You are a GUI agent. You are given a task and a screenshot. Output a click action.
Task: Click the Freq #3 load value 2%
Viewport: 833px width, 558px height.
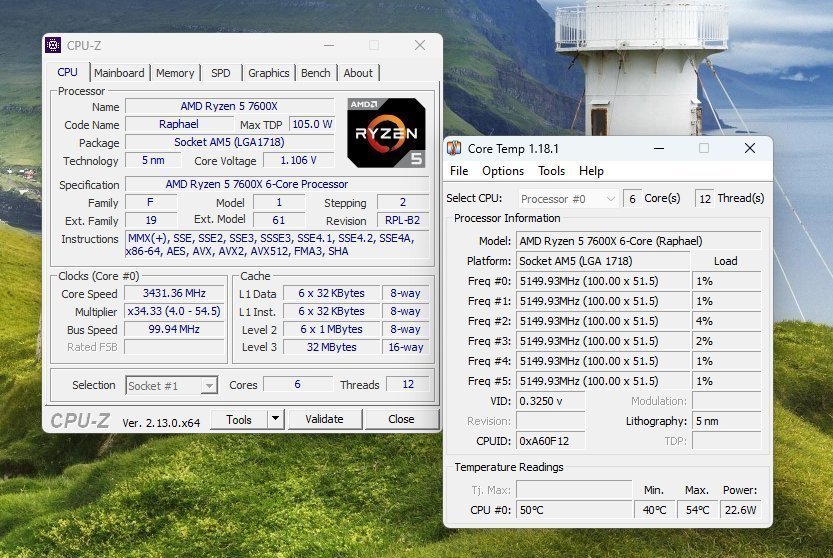point(727,341)
